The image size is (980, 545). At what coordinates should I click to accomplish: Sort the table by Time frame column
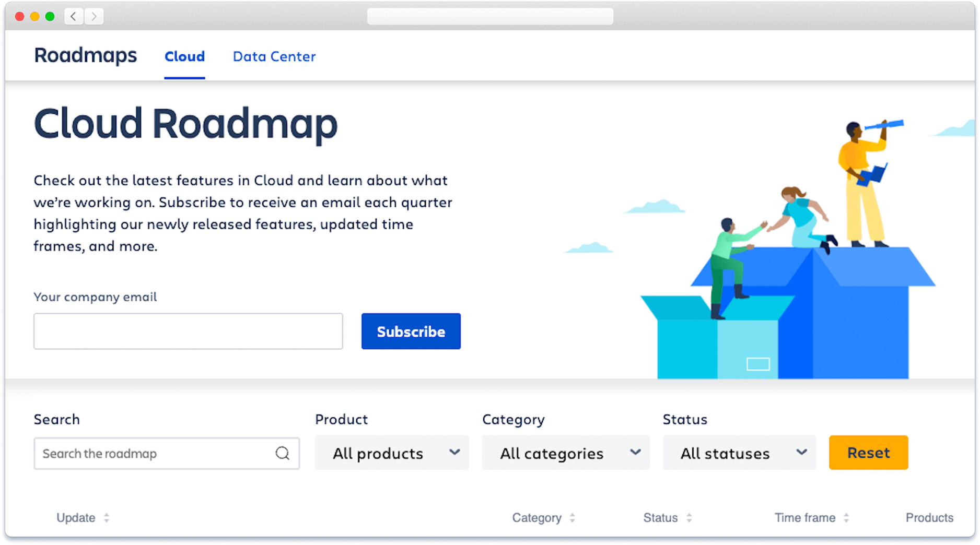pos(811,517)
